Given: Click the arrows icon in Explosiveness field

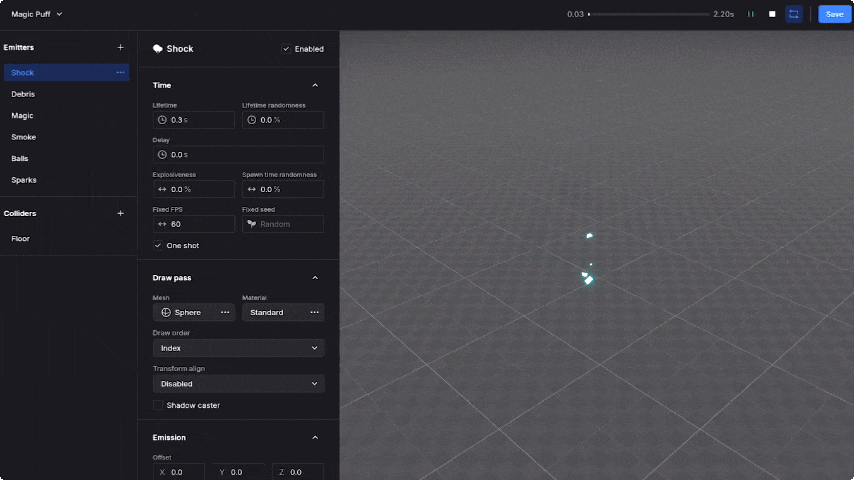Looking at the screenshot, I should [162, 189].
